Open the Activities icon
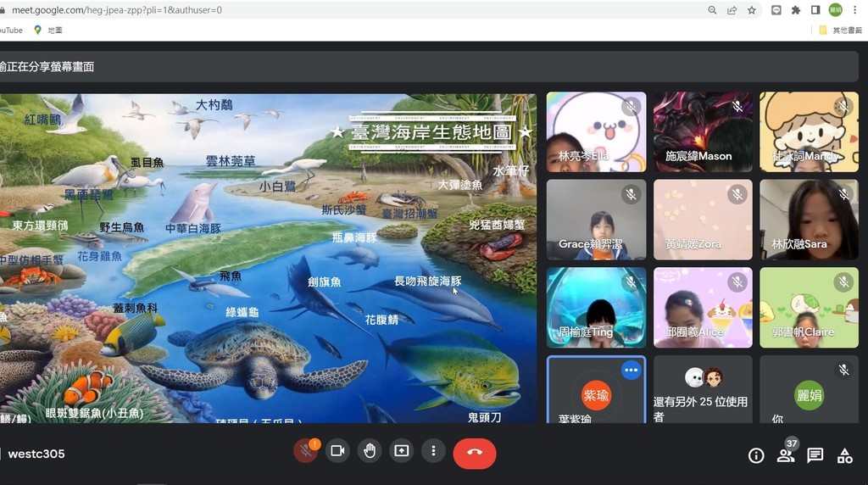 pyautogui.click(x=845, y=455)
